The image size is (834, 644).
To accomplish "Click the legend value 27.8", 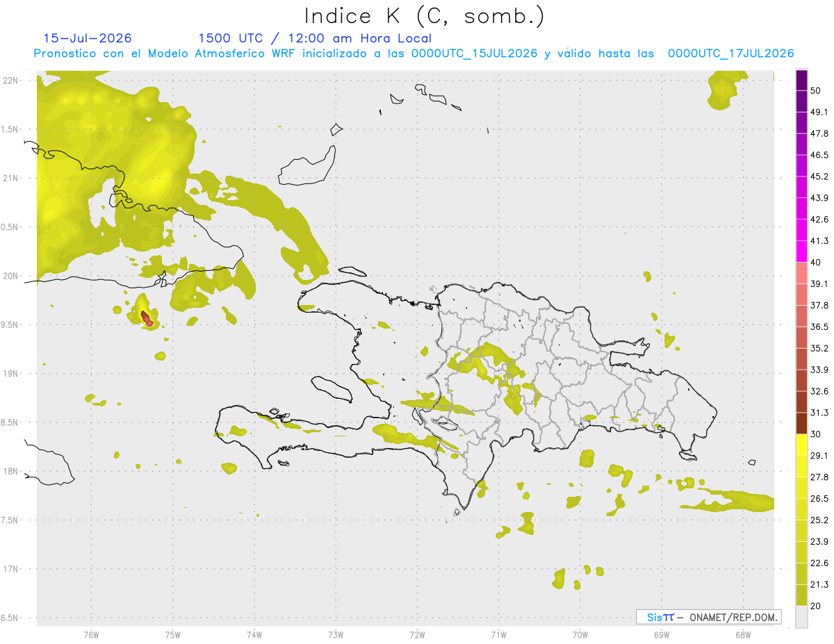I will pos(819,477).
